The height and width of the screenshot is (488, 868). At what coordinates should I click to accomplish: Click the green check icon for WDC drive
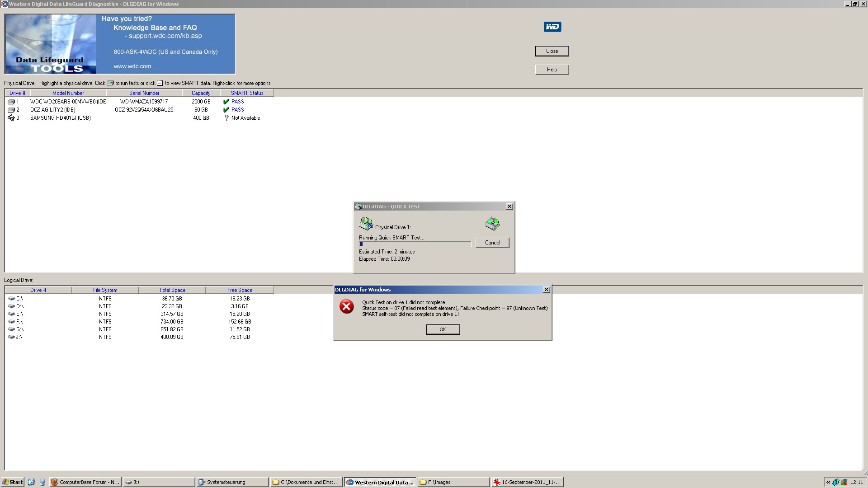point(226,102)
